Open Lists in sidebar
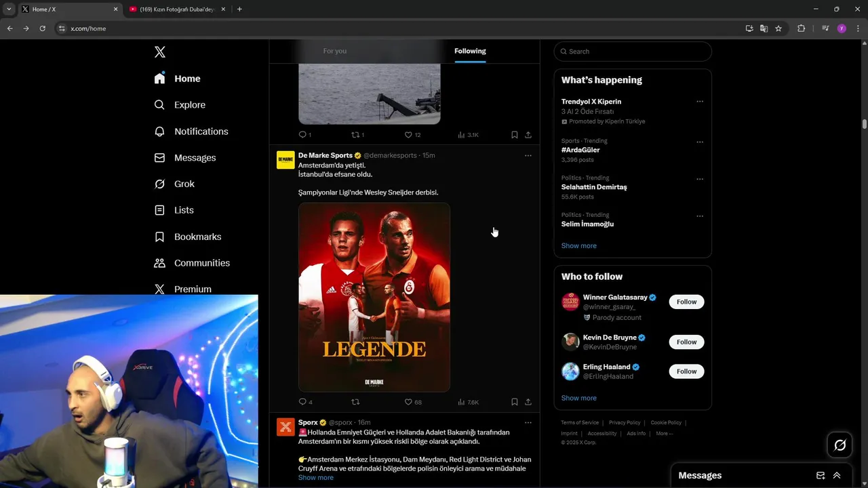The image size is (868, 488). [x=174, y=210]
